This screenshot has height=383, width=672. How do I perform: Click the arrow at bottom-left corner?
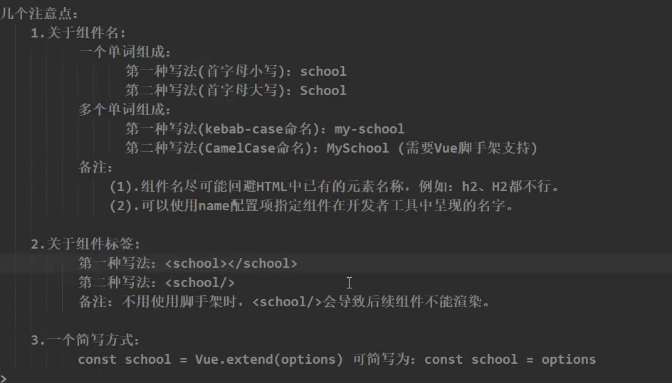tap(3, 378)
